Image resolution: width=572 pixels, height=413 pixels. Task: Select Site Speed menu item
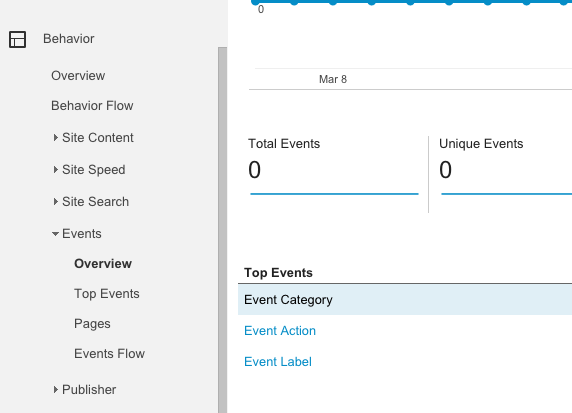pyautogui.click(x=93, y=170)
